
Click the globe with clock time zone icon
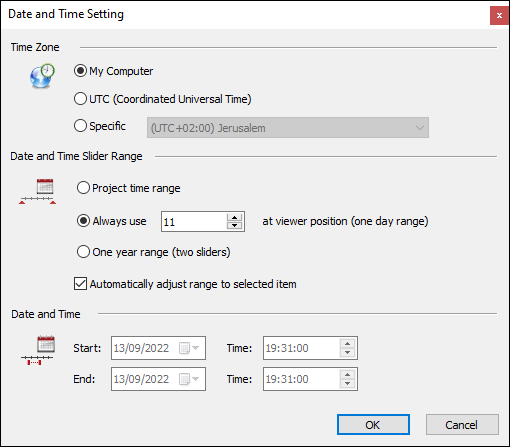pos(42,76)
